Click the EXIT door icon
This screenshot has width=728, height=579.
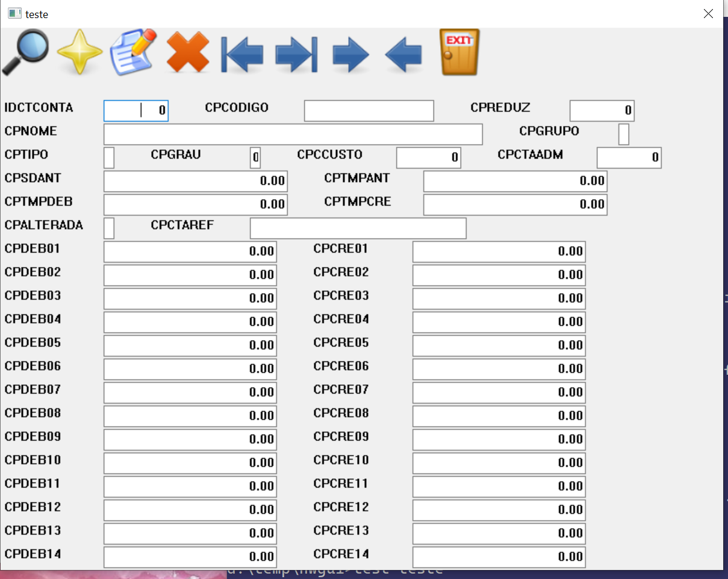point(459,52)
